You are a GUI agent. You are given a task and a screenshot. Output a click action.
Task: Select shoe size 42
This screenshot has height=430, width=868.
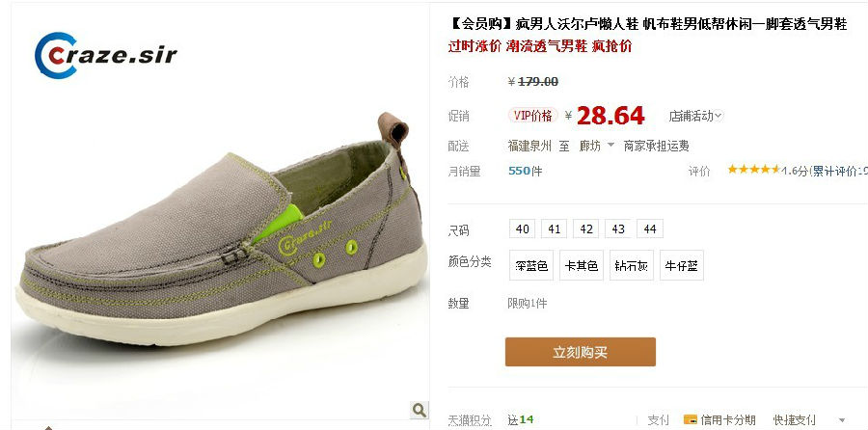586,228
